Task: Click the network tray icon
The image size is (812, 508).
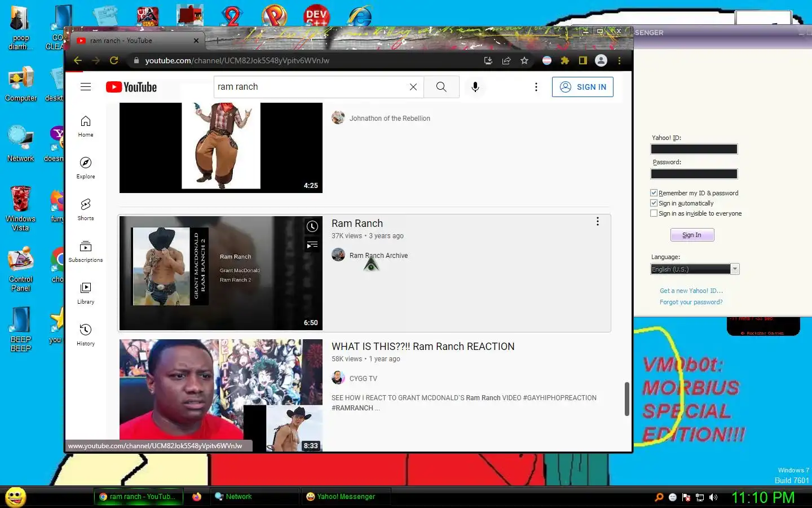Action: (700, 497)
